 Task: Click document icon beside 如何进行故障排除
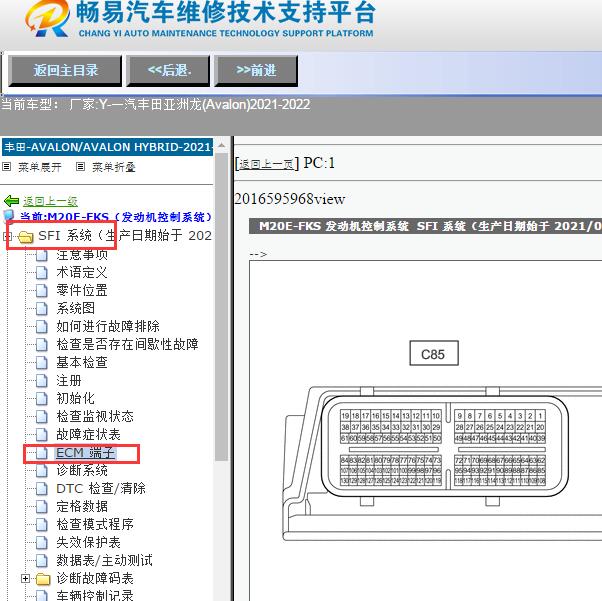pyautogui.click(x=41, y=327)
